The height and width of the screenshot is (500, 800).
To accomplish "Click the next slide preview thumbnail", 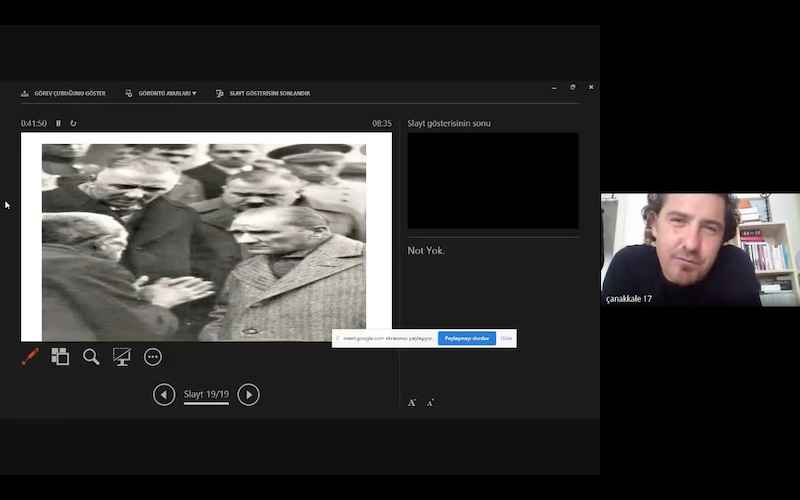I will (492, 181).
